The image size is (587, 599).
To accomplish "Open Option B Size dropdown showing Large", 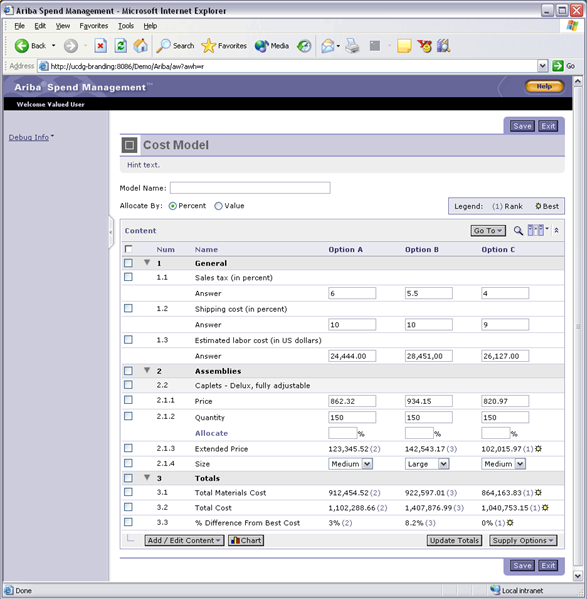I will coord(427,464).
